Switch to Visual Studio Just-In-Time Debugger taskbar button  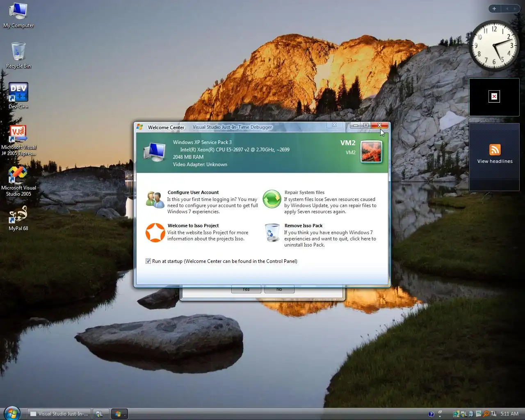pos(59,414)
